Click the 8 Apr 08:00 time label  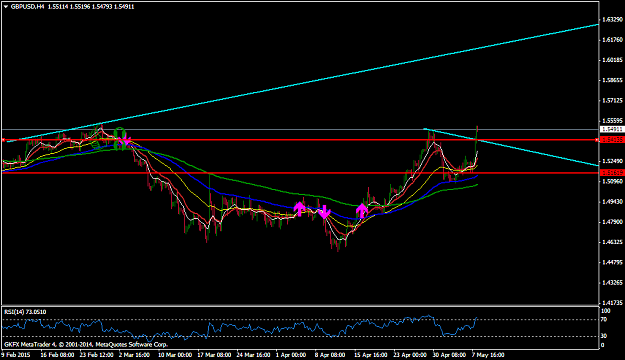[x=330, y=354]
